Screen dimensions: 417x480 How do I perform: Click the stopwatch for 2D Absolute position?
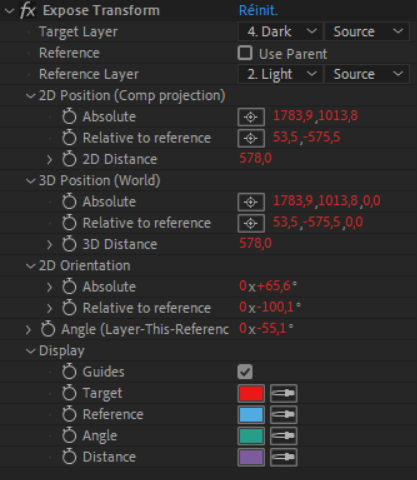[x=69, y=117]
